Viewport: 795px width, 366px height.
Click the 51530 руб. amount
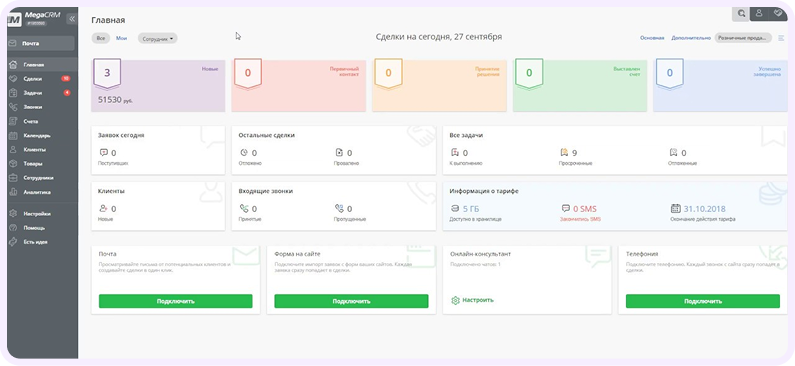point(115,100)
